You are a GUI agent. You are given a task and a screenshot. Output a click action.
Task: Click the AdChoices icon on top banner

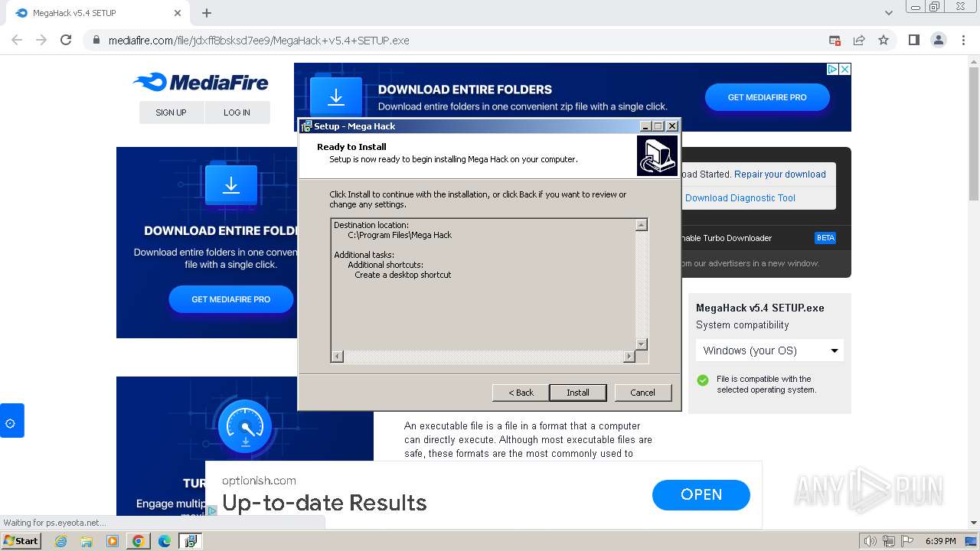coord(832,69)
